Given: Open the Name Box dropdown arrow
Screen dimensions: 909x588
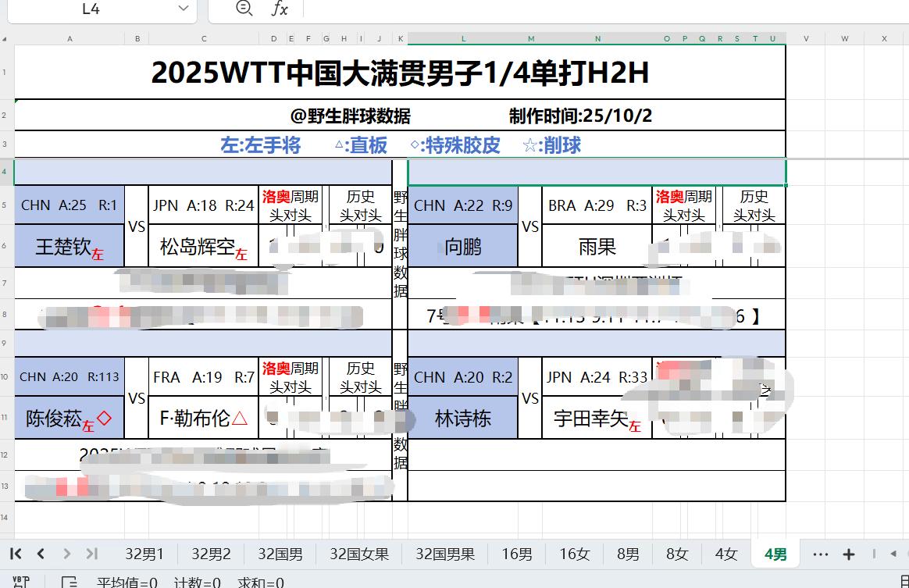Looking at the screenshot, I should click(x=184, y=8).
